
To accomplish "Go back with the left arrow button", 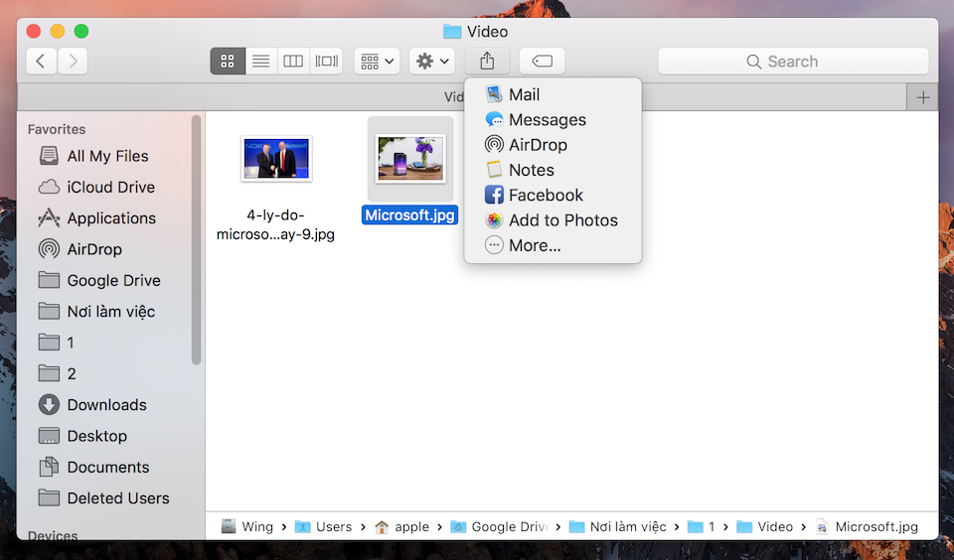I will [x=42, y=61].
